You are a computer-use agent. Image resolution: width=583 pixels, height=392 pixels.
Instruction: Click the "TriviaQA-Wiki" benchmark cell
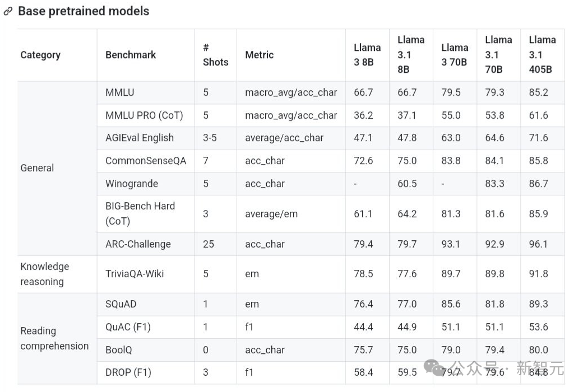point(135,274)
